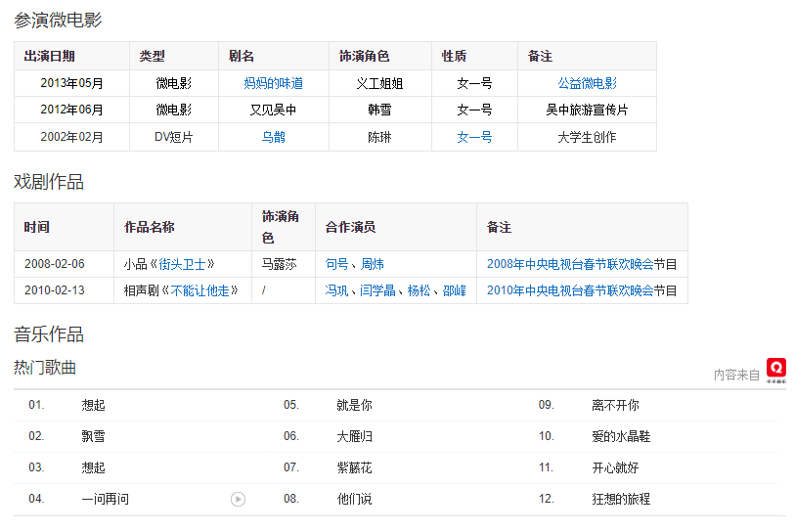Viewport: 795px width, 532px height.
Task: Open 2010年中央电视台春节联欢晚会 link
Action: coord(570,290)
